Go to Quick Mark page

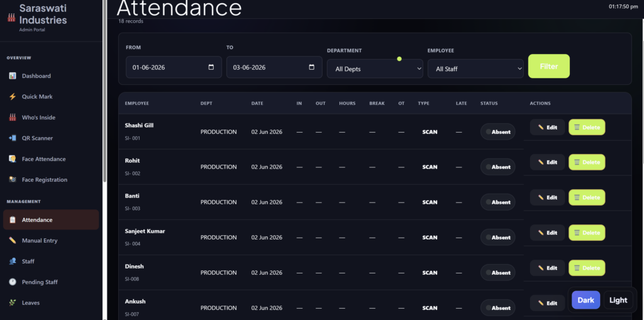pyautogui.click(x=51, y=97)
